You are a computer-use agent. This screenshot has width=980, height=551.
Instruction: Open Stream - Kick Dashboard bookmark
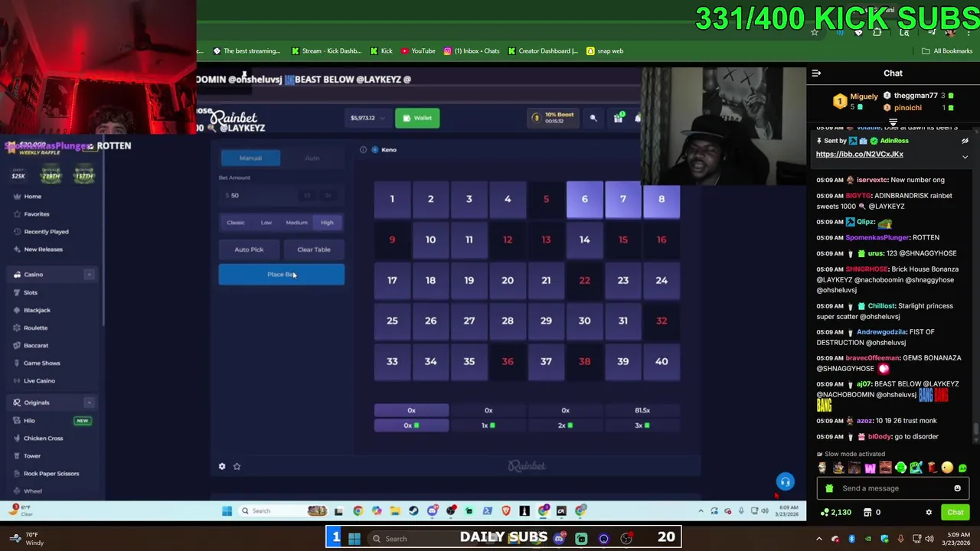click(326, 51)
